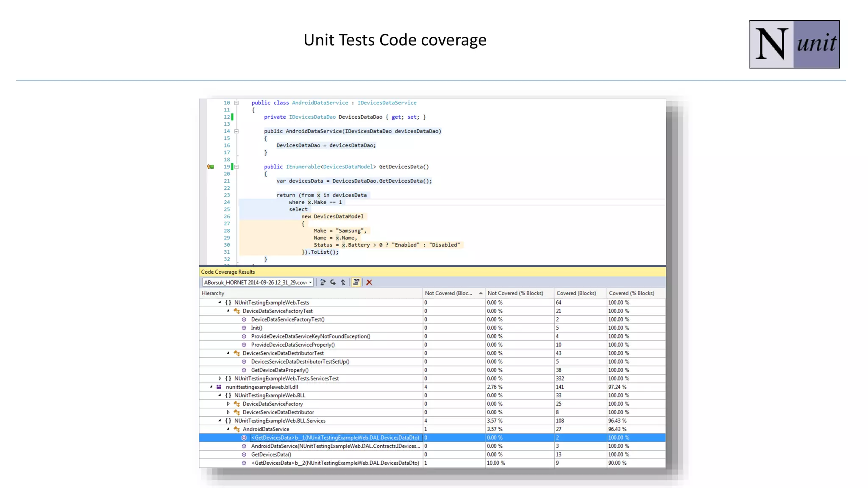Sort by Not Covered (% Blocks) header
868x488 pixels.
point(520,293)
